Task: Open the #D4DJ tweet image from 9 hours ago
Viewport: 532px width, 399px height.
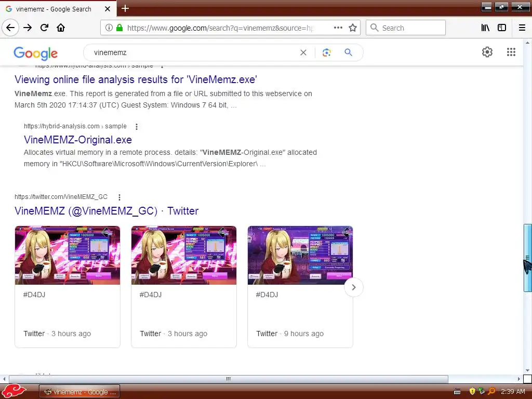Action: point(300,255)
